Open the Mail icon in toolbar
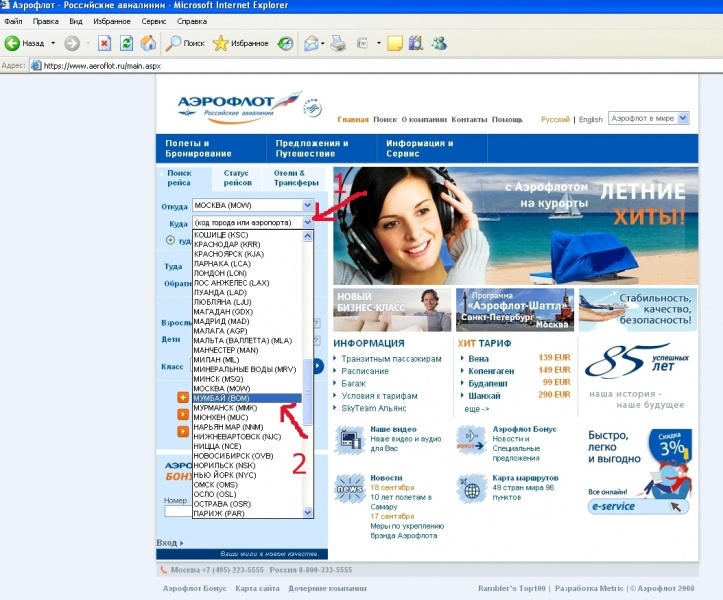723x600 pixels. point(311,44)
